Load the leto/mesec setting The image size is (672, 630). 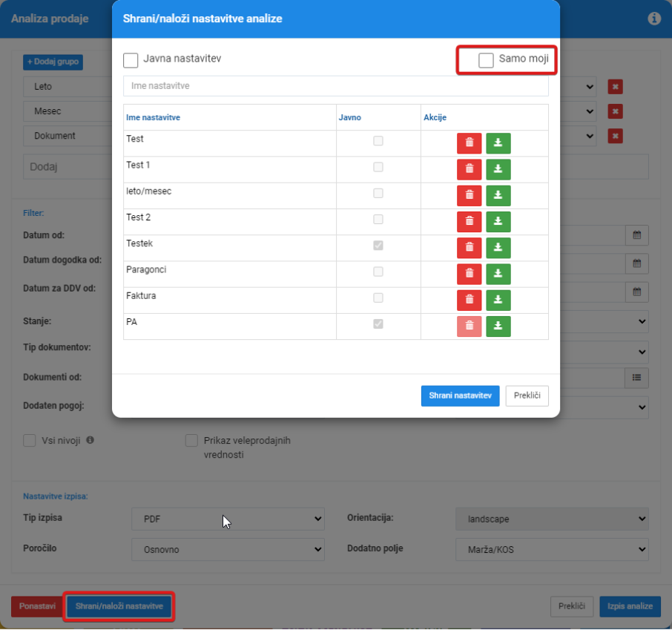tap(498, 196)
